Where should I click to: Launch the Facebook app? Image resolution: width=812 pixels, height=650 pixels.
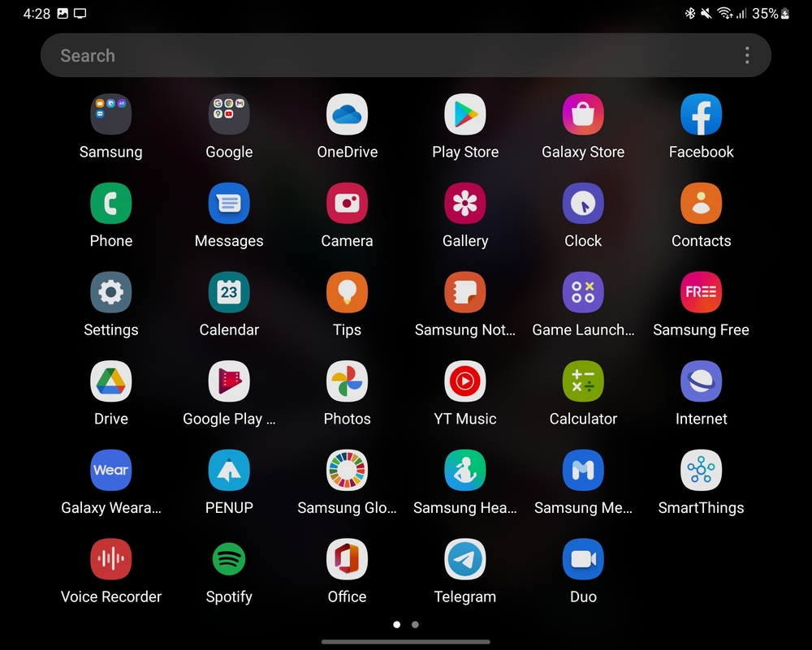click(702, 114)
